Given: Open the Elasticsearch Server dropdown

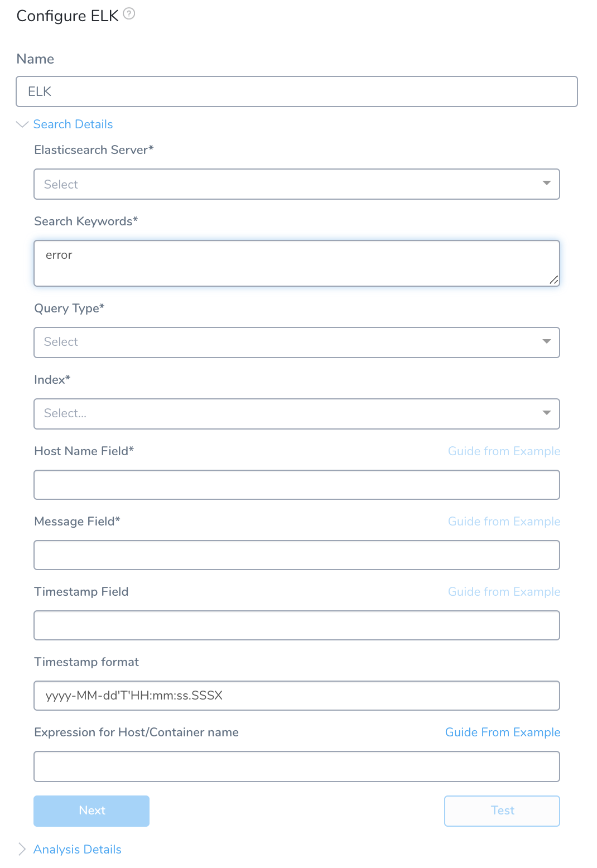Looking at the screenshot, I should coord(297,184).
